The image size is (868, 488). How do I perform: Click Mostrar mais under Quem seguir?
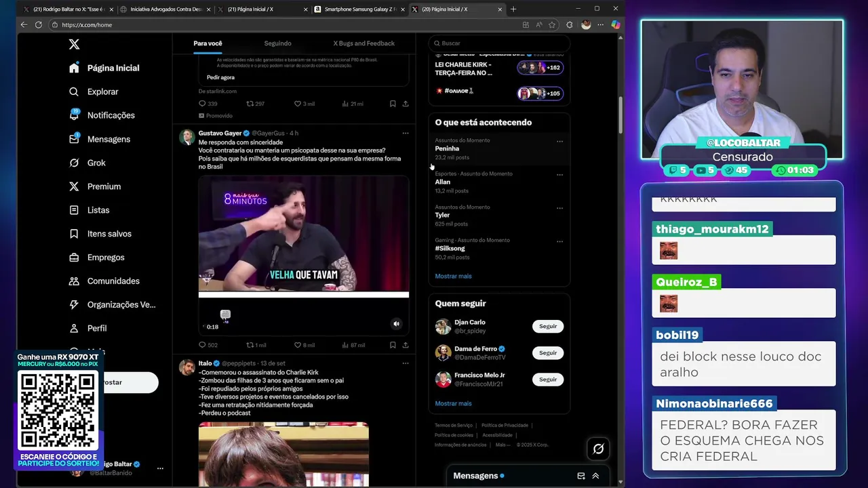click(x=453, y=403)
